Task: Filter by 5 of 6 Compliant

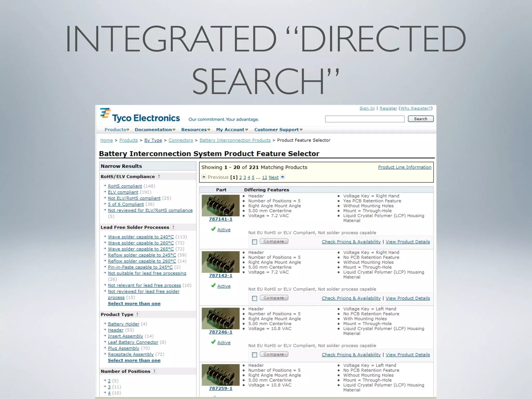Action: [126, 204]
